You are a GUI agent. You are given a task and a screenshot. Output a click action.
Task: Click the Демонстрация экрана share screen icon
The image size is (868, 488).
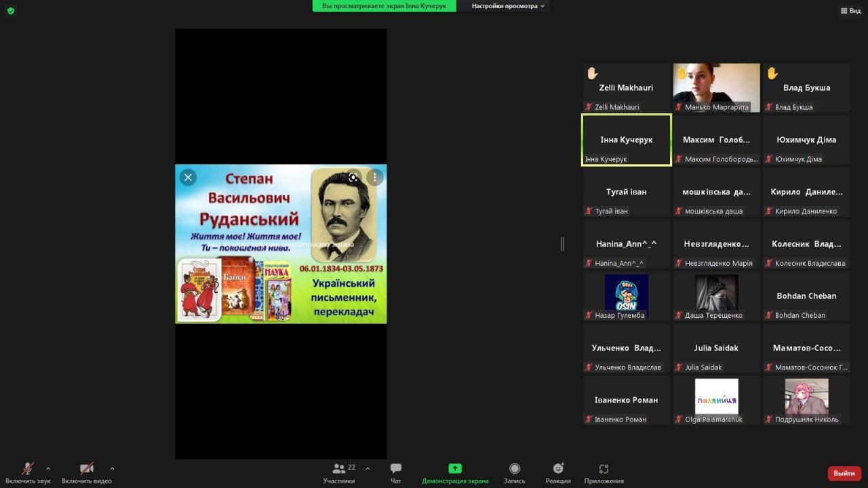point(455,468)
